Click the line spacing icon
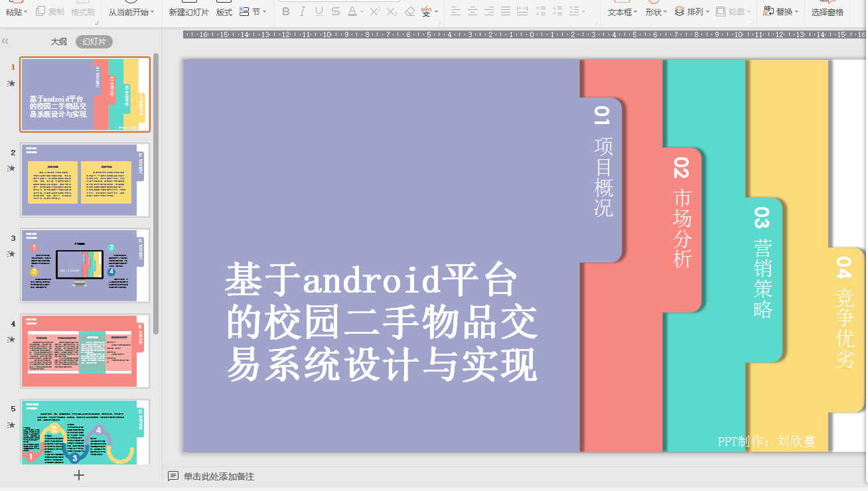The image size is (868, 491). coord(573,11)
